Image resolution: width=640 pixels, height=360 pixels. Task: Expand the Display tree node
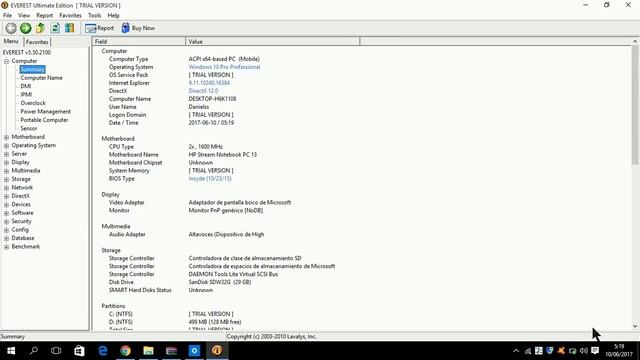pyautogui.click(x=7, y=162)
